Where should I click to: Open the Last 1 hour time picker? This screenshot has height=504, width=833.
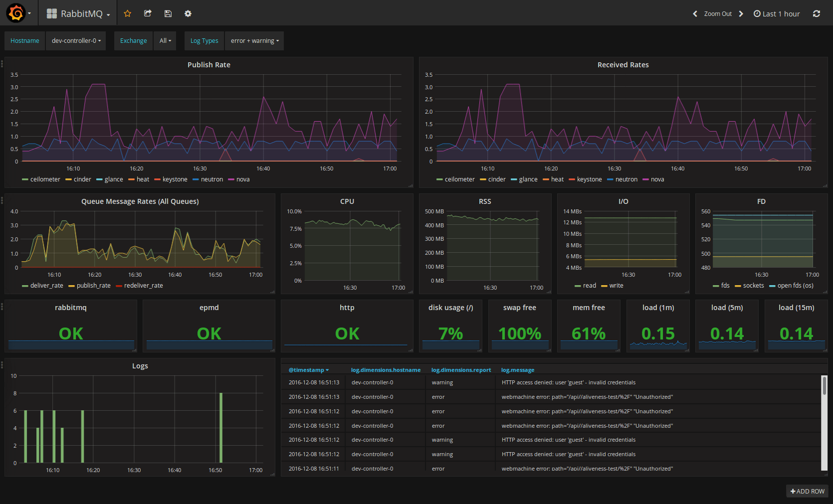776,14
